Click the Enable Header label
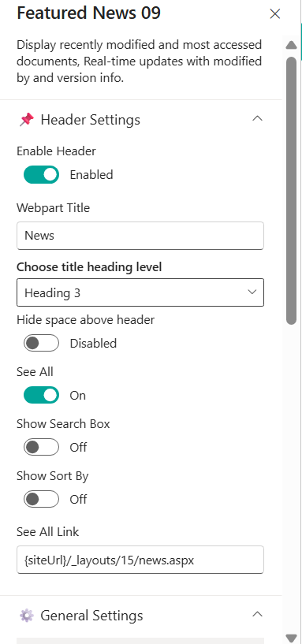This screenshot has width=302, height=644. point(56,151)
